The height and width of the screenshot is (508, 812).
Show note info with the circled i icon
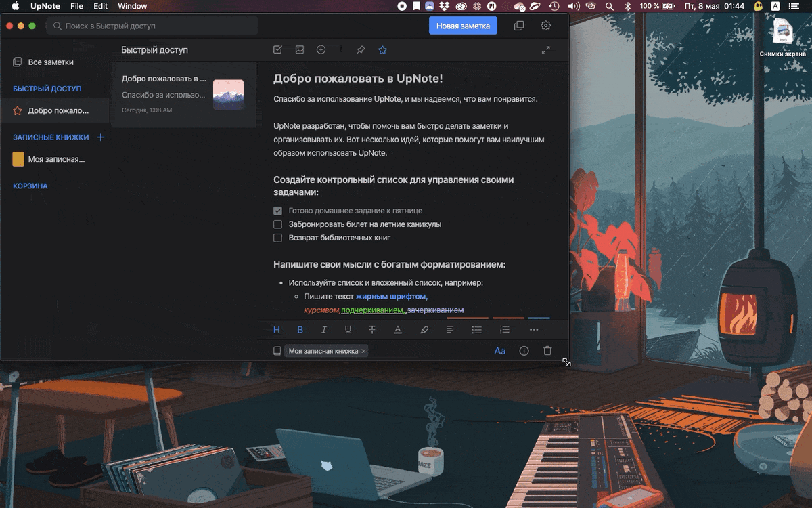click(524, 351)
